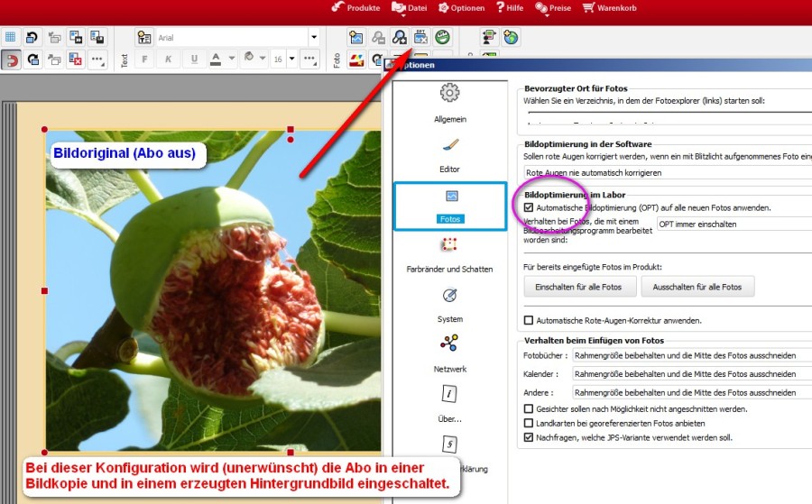Screen dimensions: 812x504
Task: Click the globe map icon
Action: pos(512,37)
